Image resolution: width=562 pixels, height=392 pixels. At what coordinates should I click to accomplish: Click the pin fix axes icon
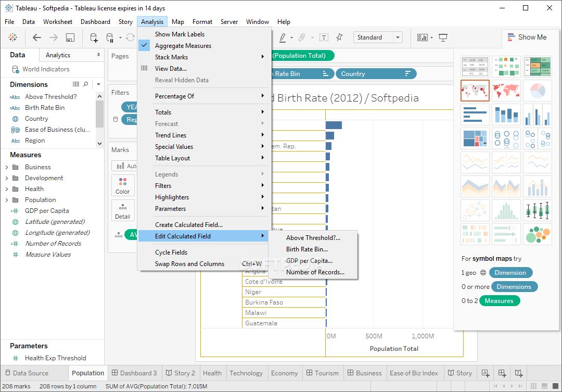tap(339, 37)
